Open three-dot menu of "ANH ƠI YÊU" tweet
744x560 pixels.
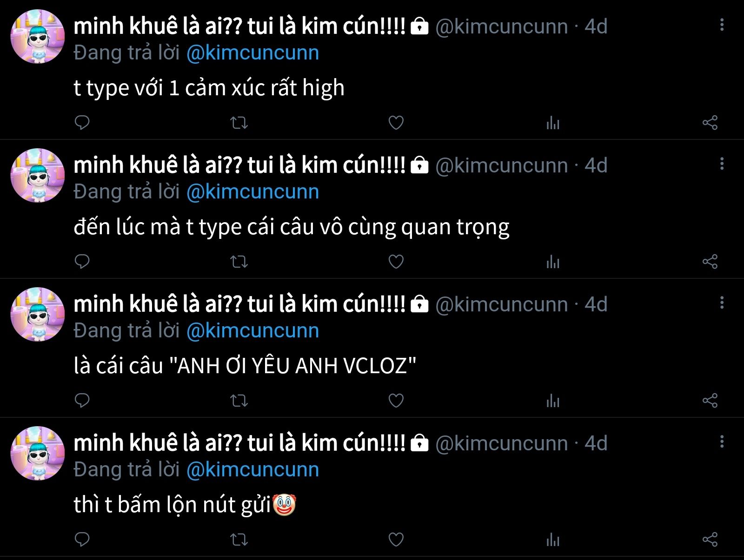(722, 303)
